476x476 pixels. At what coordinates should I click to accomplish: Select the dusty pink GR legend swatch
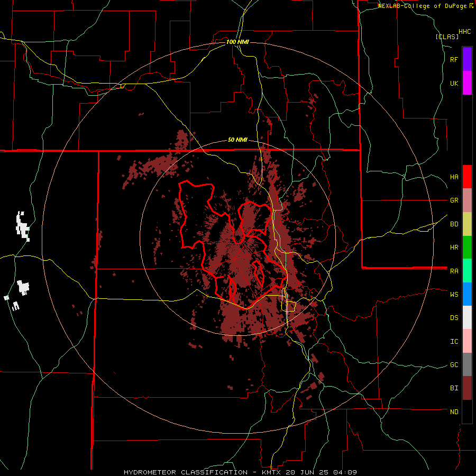click(467, 200)
